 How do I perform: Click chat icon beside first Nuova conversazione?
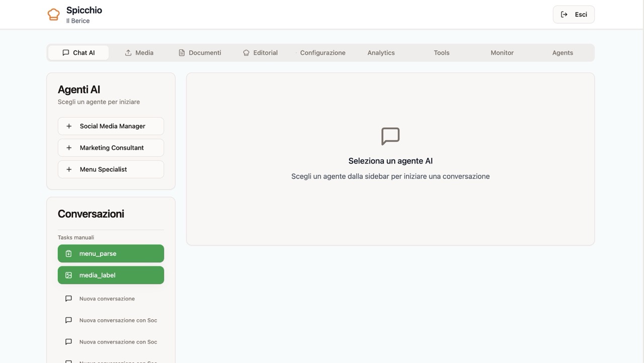[68, 299]
